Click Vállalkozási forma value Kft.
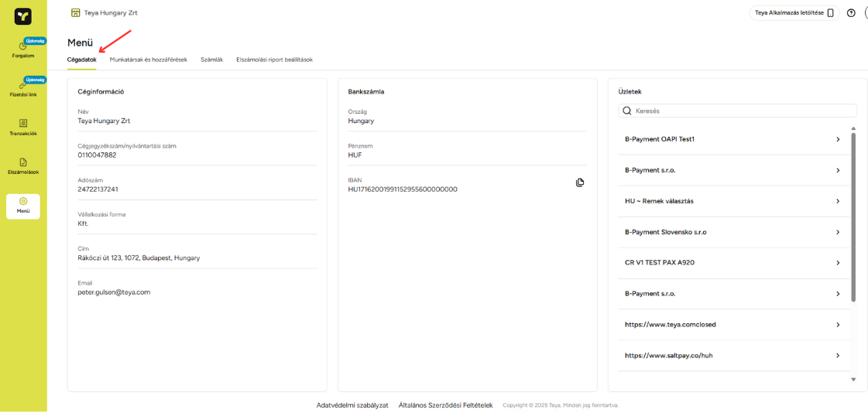 pos(83,224)
